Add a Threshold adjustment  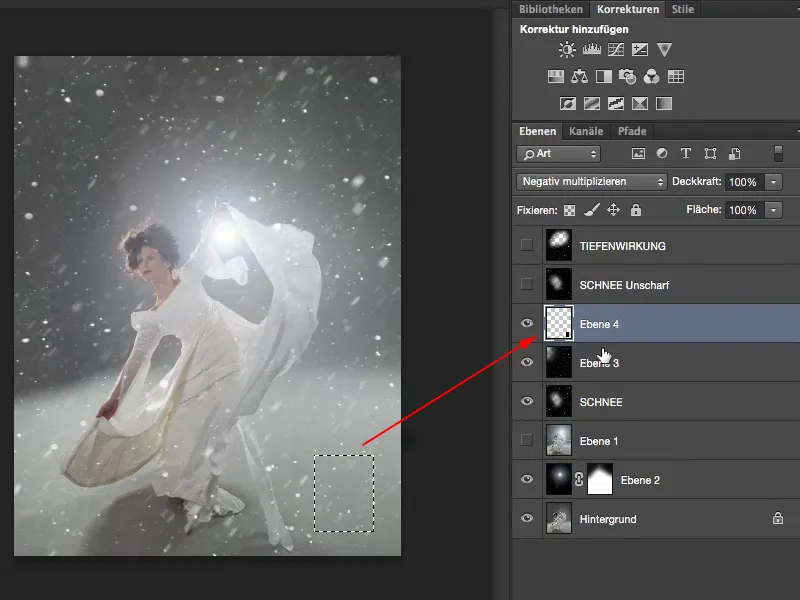pyautogui.click(x=616, y=104)
